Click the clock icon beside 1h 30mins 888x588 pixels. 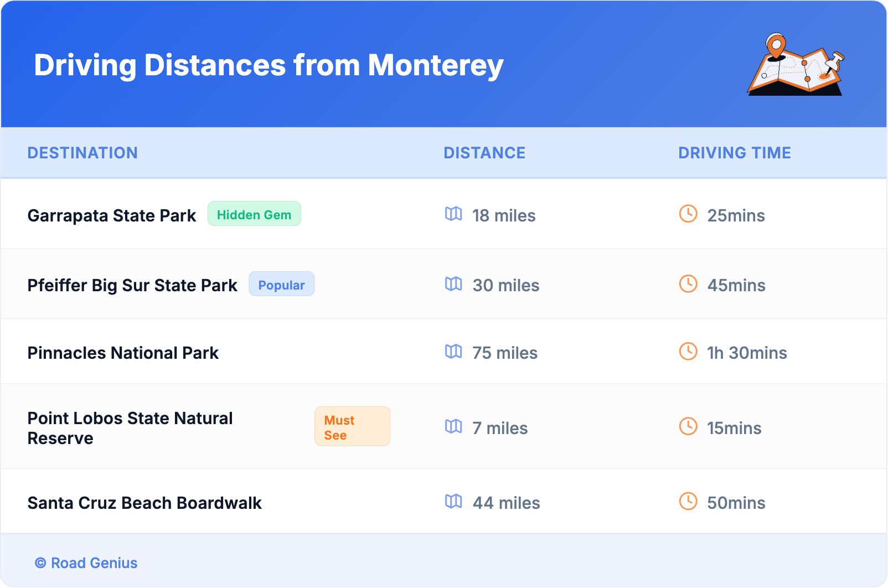coord(688,352)
